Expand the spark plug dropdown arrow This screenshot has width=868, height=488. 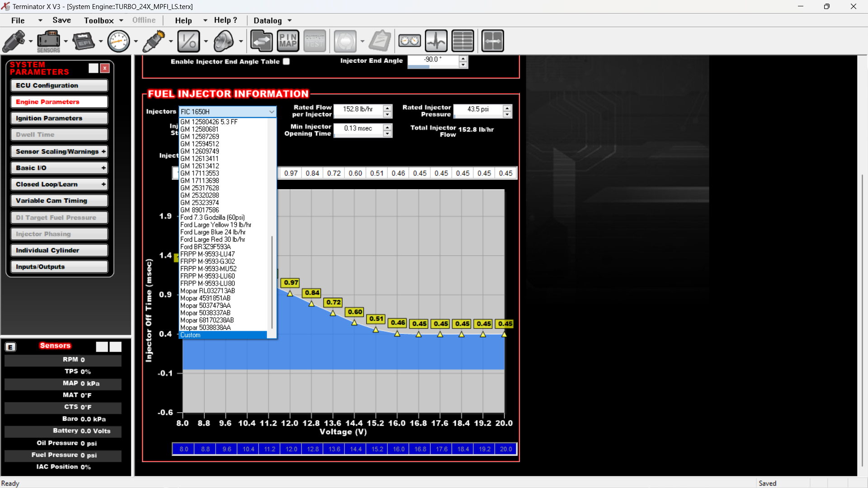(x=171, y=42)
